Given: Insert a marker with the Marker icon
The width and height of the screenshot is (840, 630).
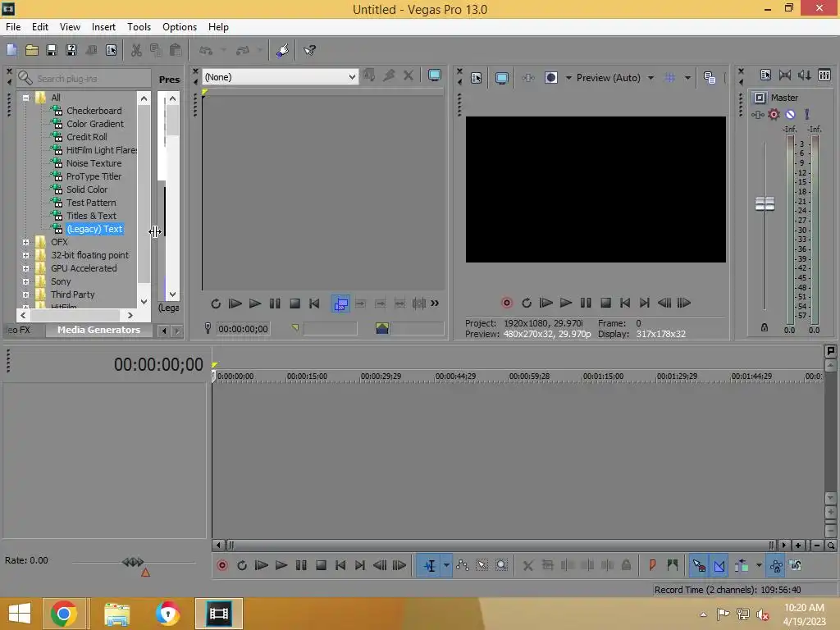Looking at the screenshot, I should coord(652,565).
